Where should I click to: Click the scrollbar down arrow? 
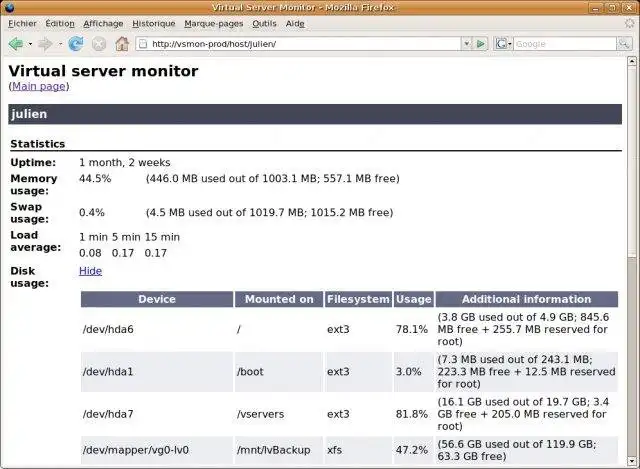(632, 461)
